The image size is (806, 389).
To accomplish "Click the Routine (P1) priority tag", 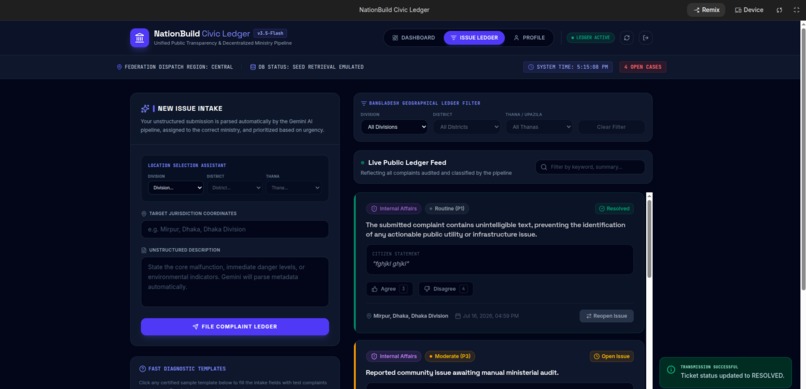I will pos(447,209).
